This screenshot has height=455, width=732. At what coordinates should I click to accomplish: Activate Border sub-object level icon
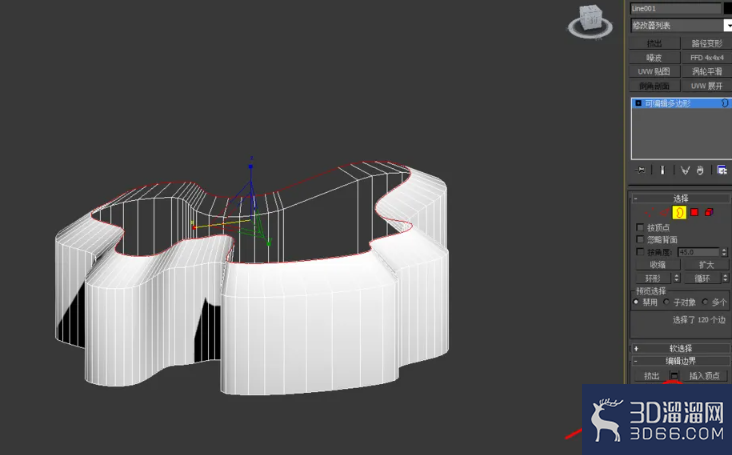point(679,212)
